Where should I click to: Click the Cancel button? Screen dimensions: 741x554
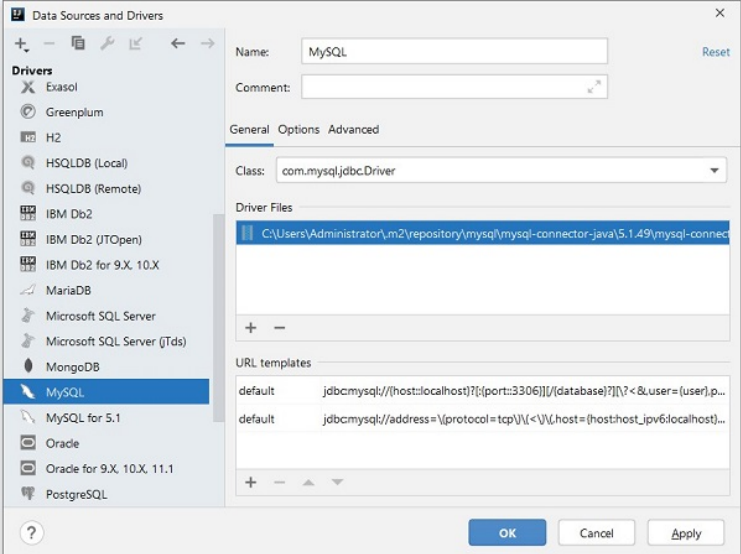[x=596, y=533]
